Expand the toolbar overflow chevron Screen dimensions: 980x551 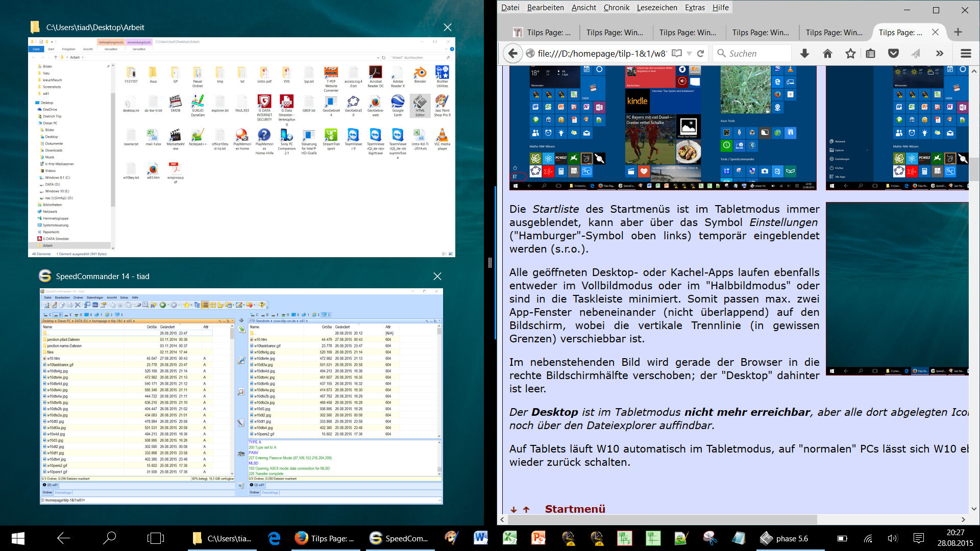[x=939, y=54]
